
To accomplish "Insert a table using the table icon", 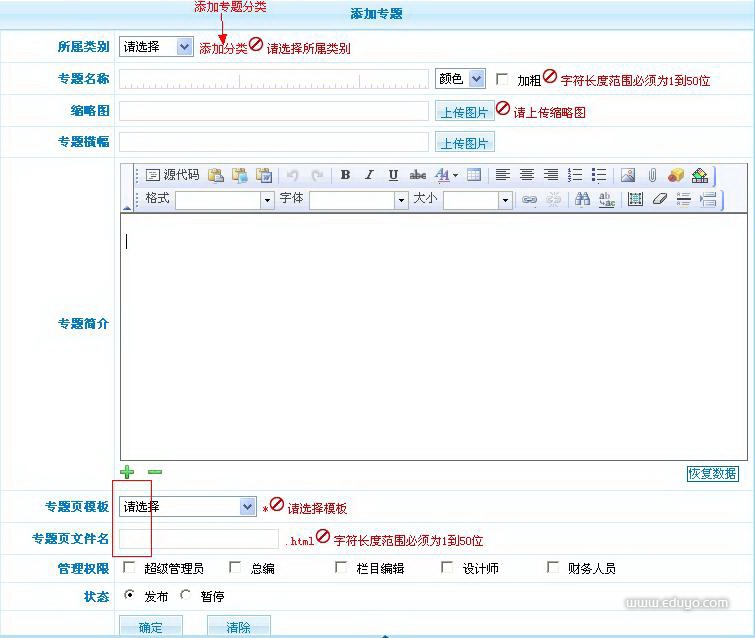I will click(474, 175).
